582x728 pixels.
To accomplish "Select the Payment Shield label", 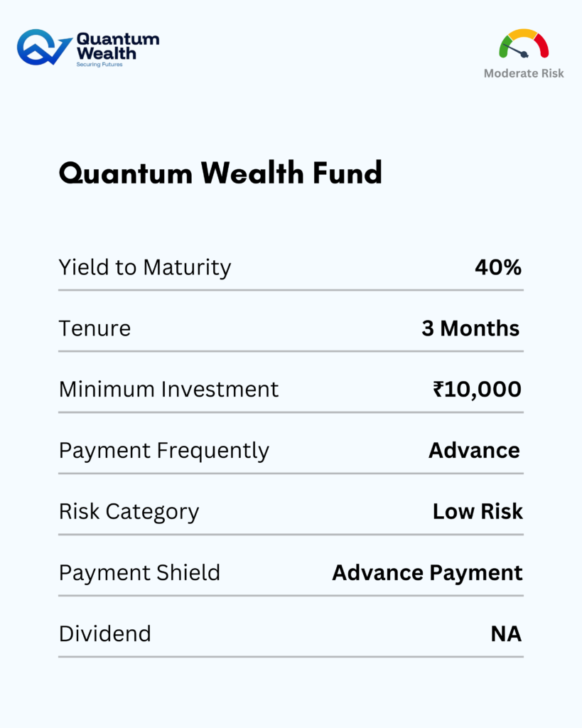I will click(x=139, y=573).
